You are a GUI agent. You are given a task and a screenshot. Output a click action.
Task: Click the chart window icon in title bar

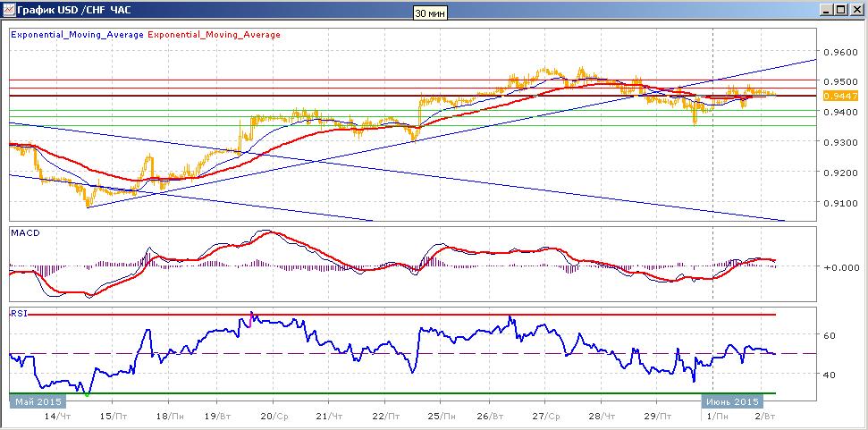click(x=8, y=10)
